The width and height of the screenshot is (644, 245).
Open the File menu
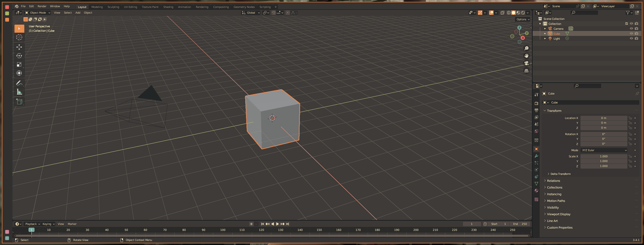[23, 6]
